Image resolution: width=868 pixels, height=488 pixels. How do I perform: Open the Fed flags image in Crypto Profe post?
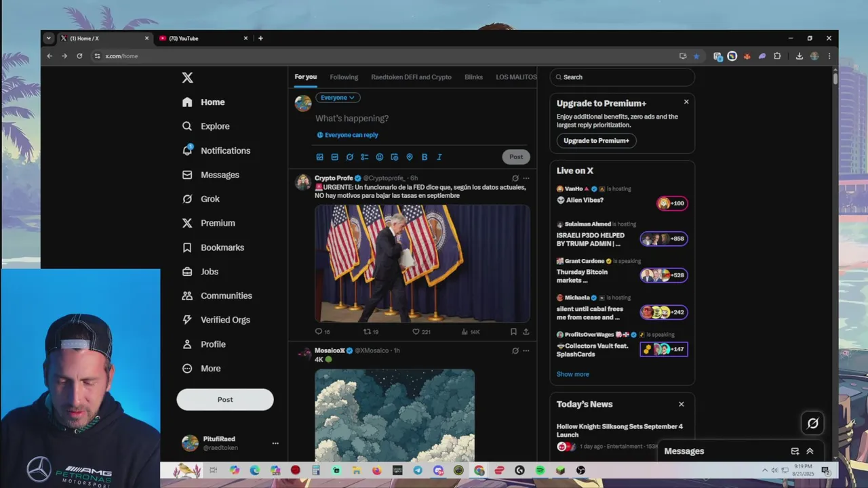pyautogui.click(x=422, y=264)
